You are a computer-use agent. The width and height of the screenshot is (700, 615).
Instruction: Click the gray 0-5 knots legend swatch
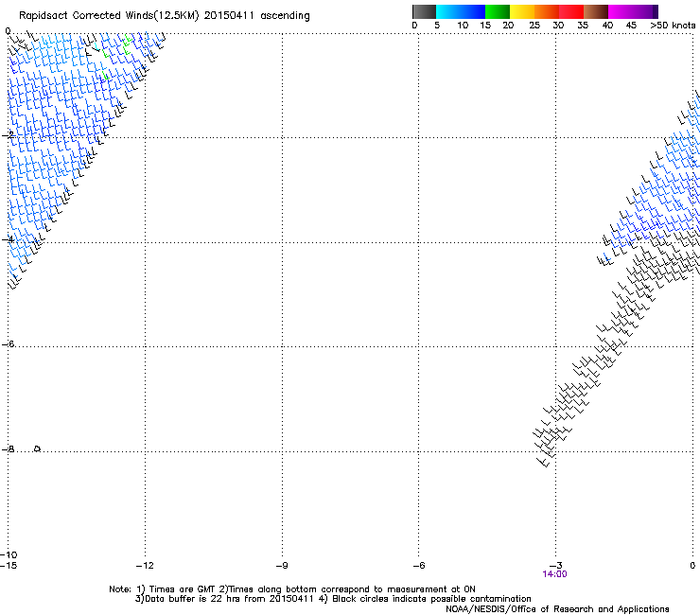[x=424, y=11]
